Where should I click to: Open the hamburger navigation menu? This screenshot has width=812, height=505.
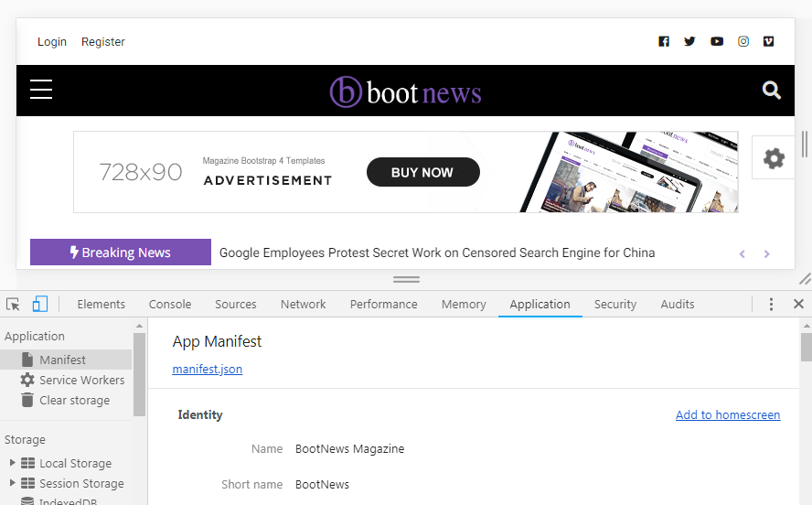[x=41, y=90]
